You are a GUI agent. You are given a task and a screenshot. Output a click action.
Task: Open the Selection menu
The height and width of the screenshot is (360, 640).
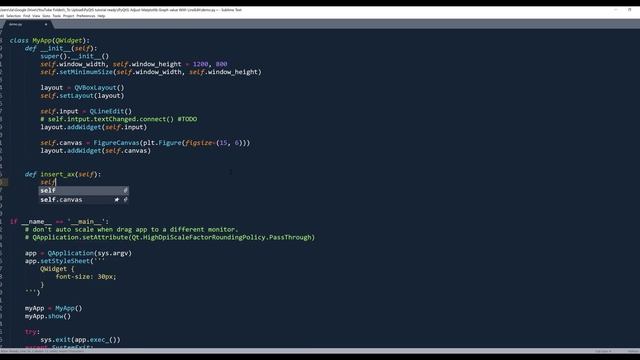[13, 16]
